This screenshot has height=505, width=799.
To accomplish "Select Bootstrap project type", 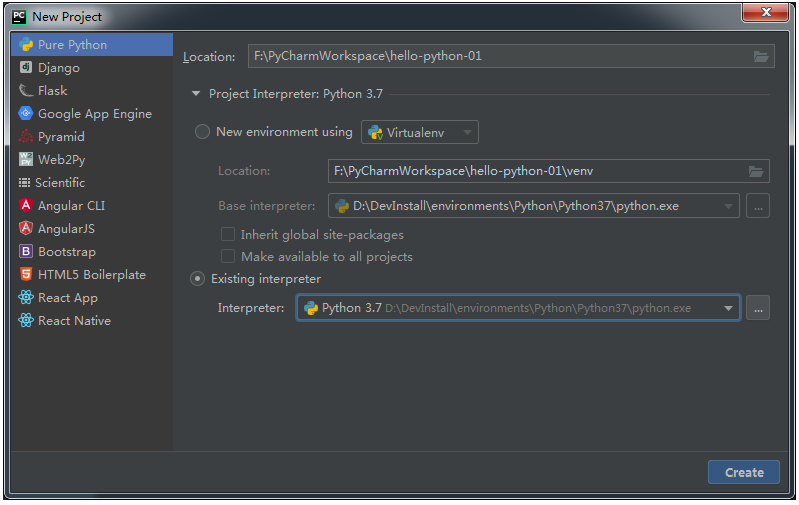I will [x=66, y=252].
